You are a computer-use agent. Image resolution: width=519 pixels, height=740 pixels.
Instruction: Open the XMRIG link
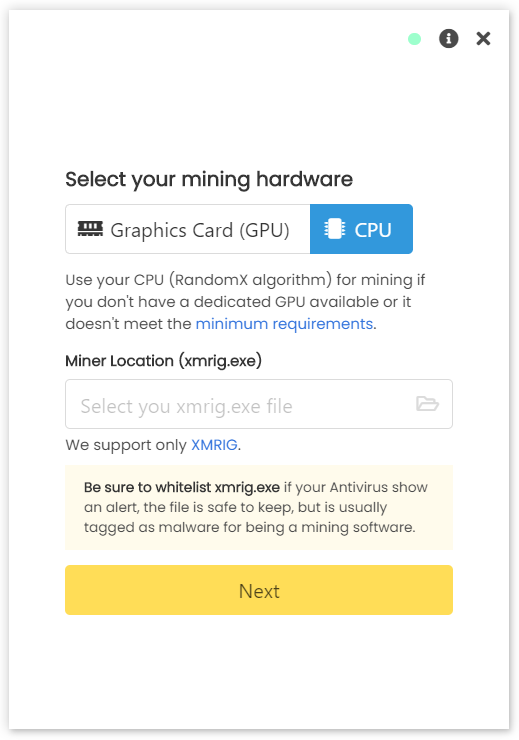(214, 445)
